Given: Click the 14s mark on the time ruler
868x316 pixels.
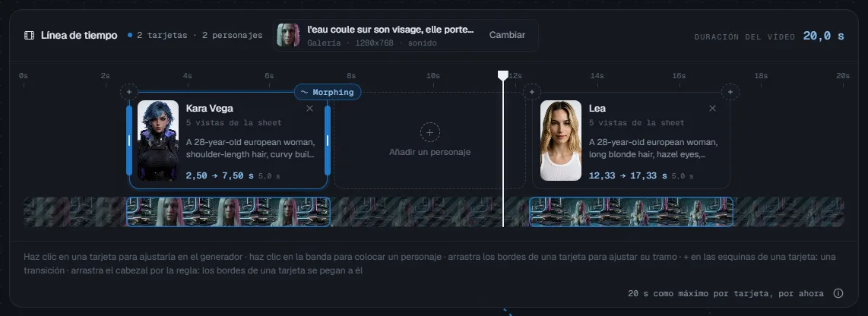Looking at the screenshot, I should click(597, 76).
